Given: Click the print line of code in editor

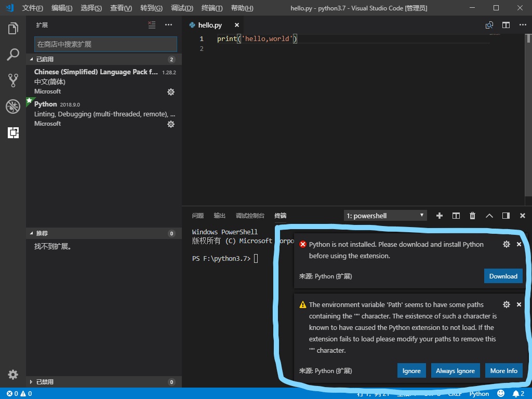Looking at the screenshot, I should [257, 38].
